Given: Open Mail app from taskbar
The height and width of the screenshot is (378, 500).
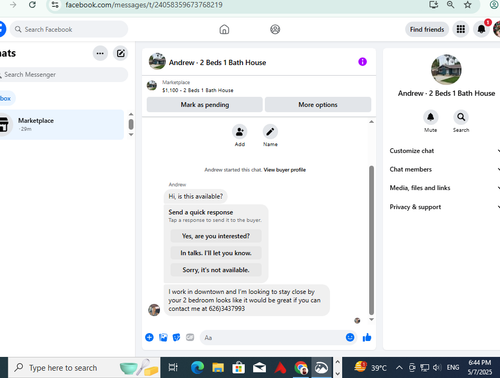Looking at the screenshot, I should 259,368.
